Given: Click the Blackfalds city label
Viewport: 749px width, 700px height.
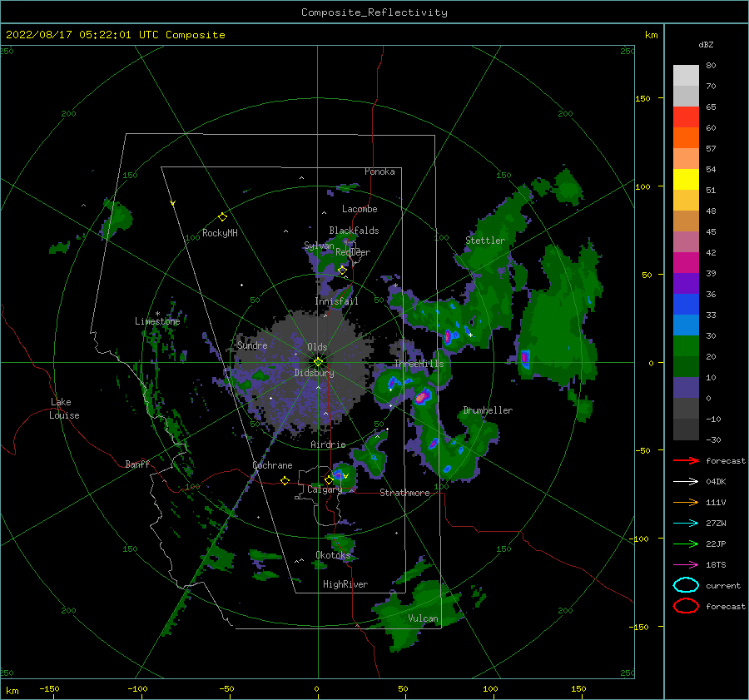Looking at the screenshot, I should coord(354,231).
